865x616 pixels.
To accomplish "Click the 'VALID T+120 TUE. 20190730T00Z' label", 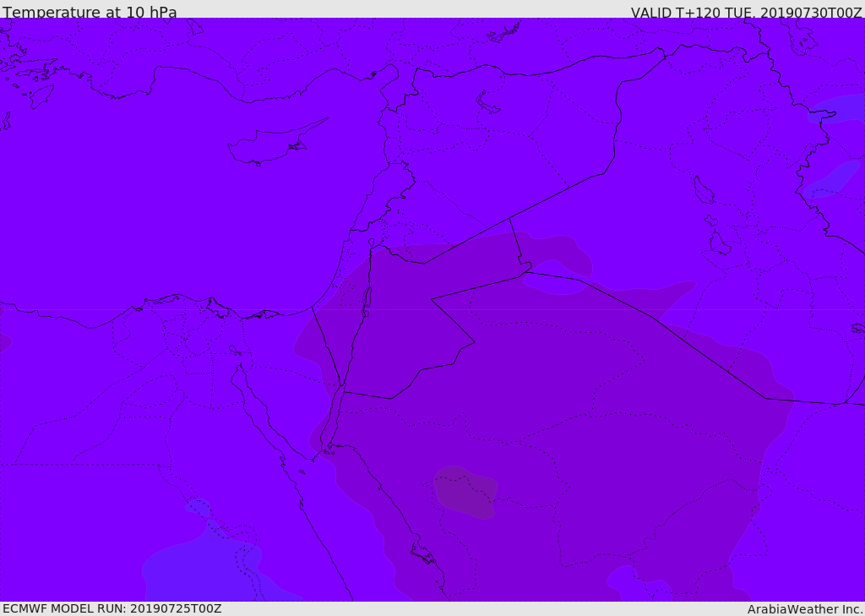I will click(x=747, y=12).
